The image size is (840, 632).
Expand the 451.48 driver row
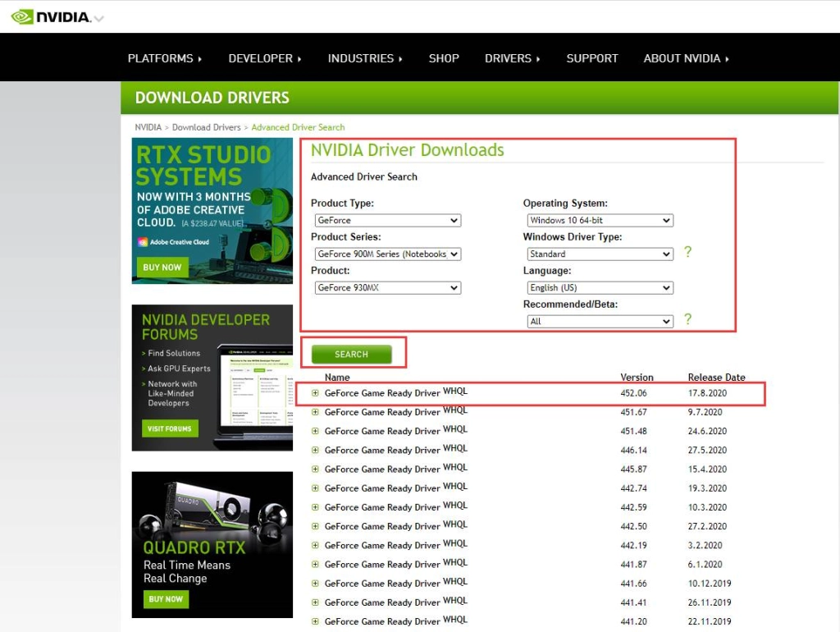tap(315, 431)
